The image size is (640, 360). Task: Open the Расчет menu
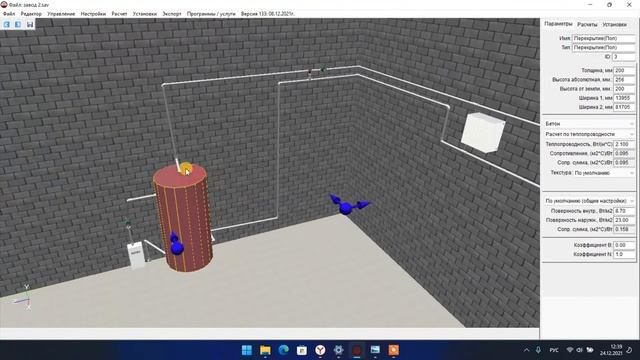pyautogui.click(x=119, y=14)
